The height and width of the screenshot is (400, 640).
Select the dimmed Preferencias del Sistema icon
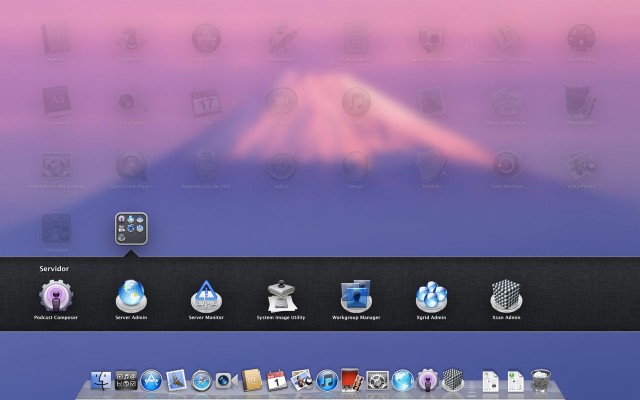coord(56,166)
